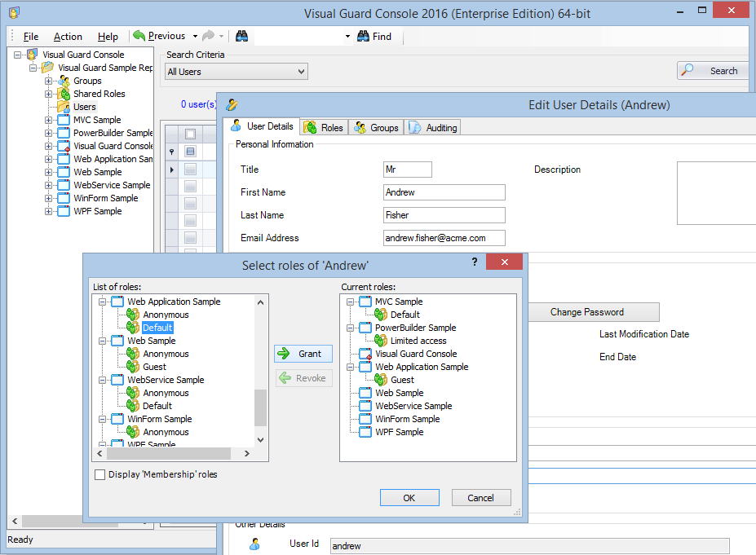Select the binoculars search icon in toolbar
The width and height of the screenshot is (756, 555).
241,36
